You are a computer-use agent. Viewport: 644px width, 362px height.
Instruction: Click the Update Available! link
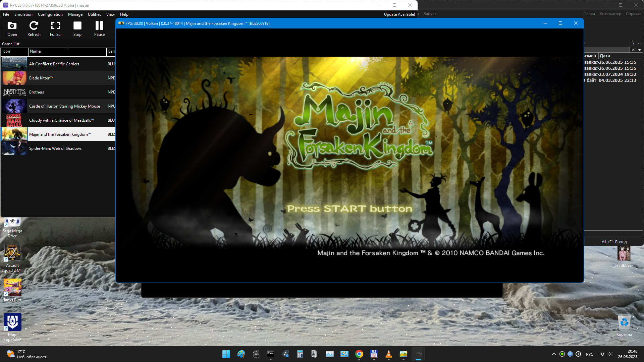(399, 14)
